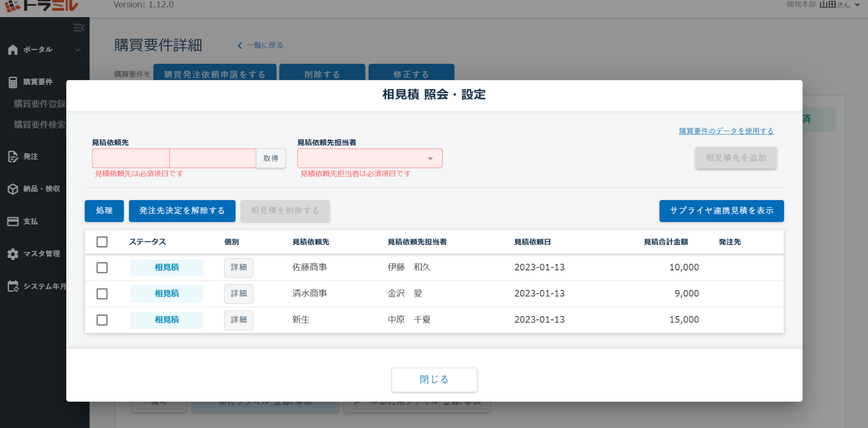Open 支払 menu in sidebar
Viewport: 868px width, 428px height.
click(30, 221)
